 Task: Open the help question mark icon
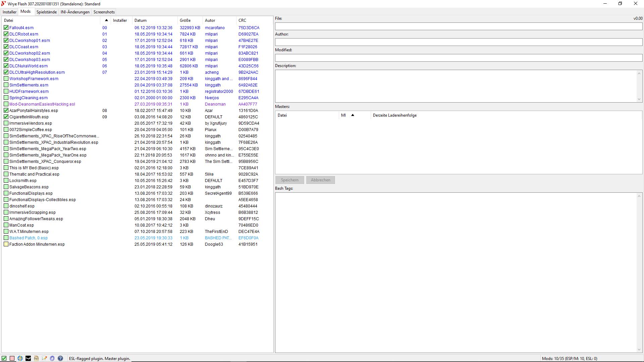pos(60,358)
